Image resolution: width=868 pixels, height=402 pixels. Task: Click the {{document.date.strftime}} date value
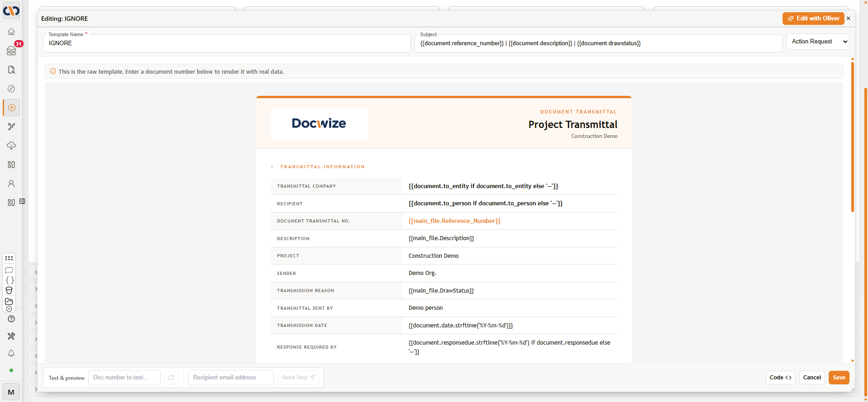(461, 326)
